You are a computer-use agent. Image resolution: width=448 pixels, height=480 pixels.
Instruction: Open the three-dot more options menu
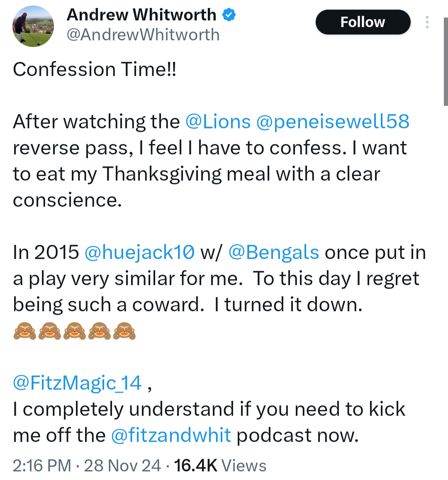(427, 22)
